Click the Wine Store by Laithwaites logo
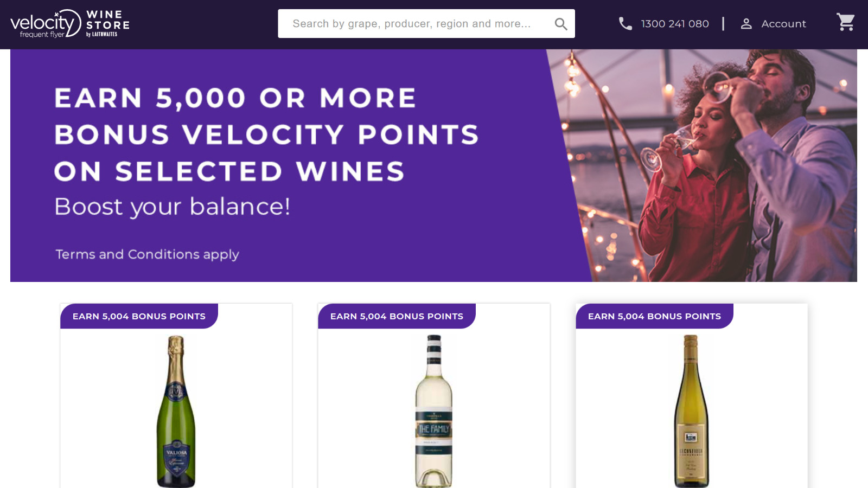Viewport: 868px width, 488px height. tap(107, 23)
